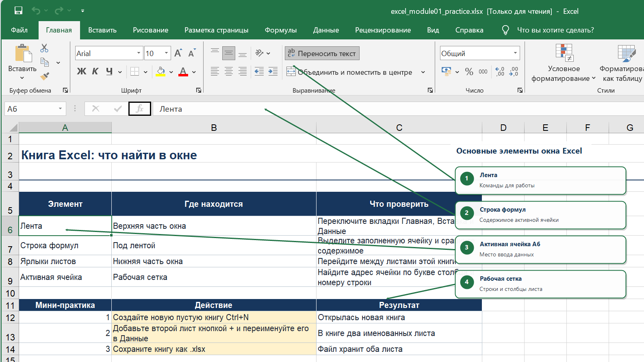Toggle italic К formatting
644x362 pixels.
coord(95,72)
